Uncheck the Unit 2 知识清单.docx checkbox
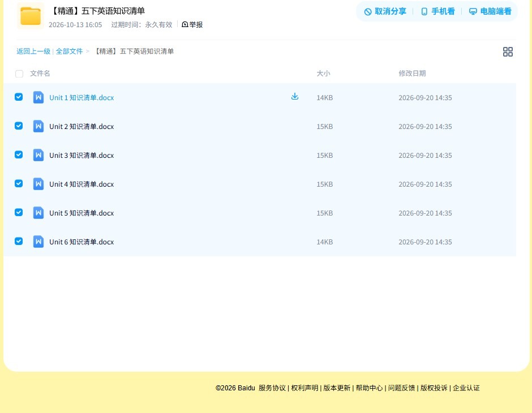This screenshot has height=413, width=532. (19, 126)
